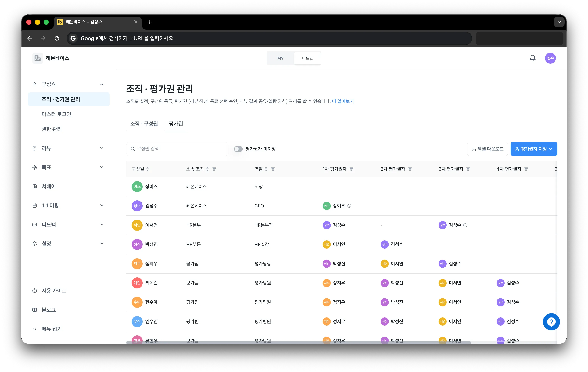Sort the 역할 column

[266, 169]
